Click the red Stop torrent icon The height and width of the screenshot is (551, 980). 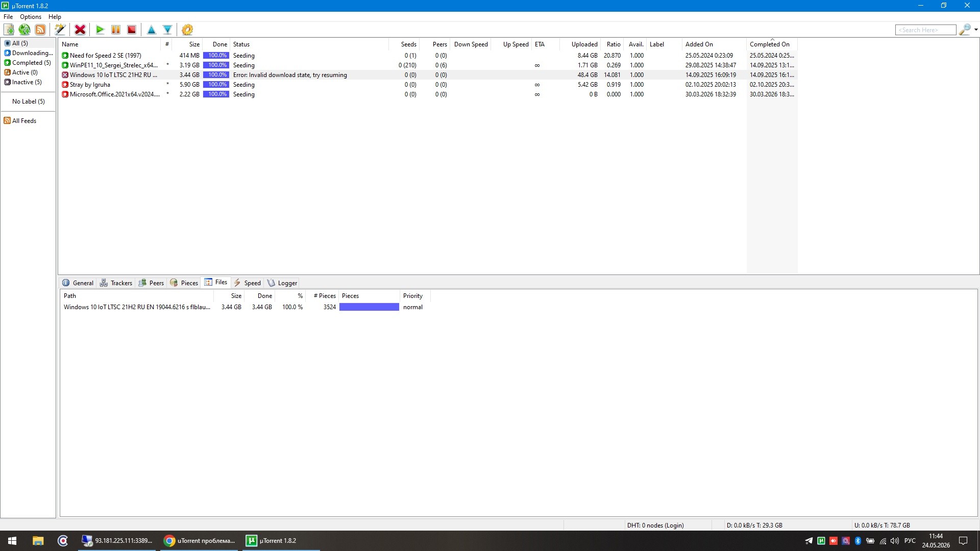132,30
